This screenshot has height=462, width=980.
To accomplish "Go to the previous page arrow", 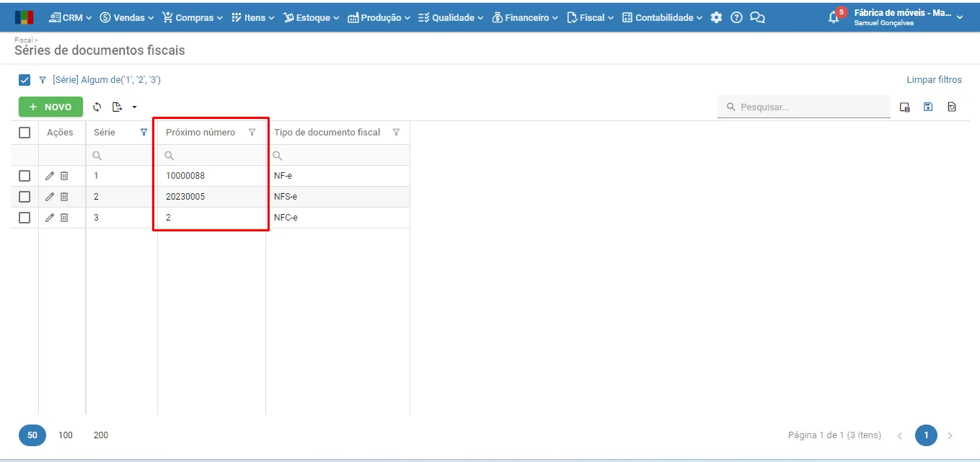I will pyautogui.click(x=900, y=435).
